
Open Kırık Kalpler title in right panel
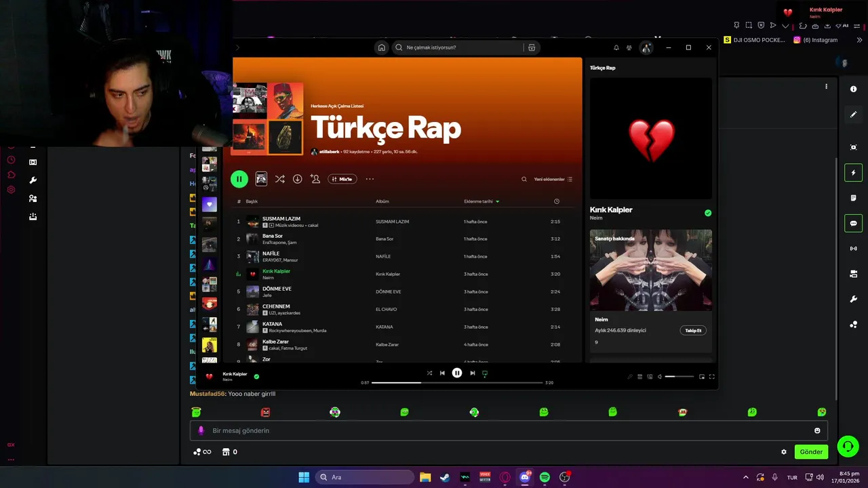pyautogui.click(x=611, y=210)
